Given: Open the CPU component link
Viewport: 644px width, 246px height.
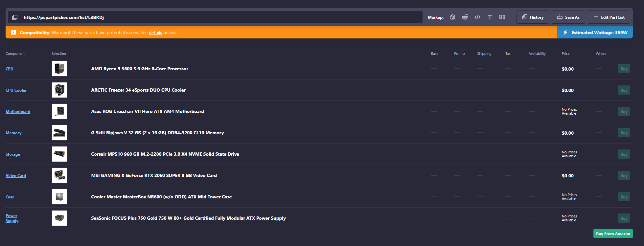Looking at the screenshot, I should 10,69.
